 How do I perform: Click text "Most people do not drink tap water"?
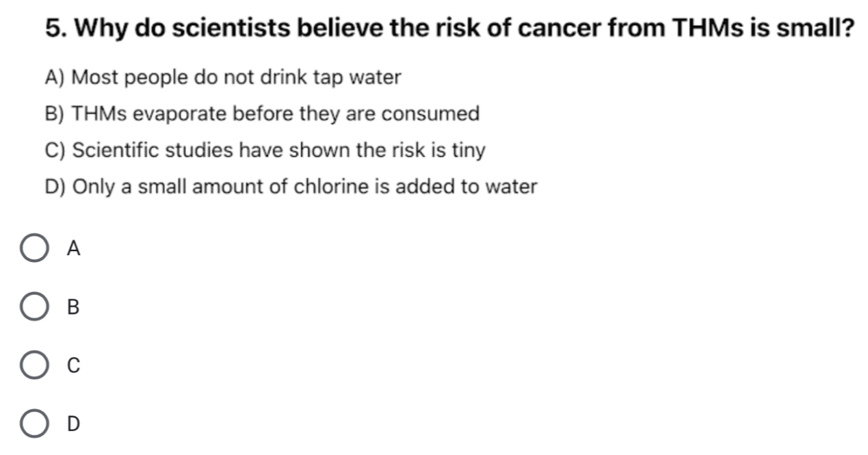(x=236, y=78)
